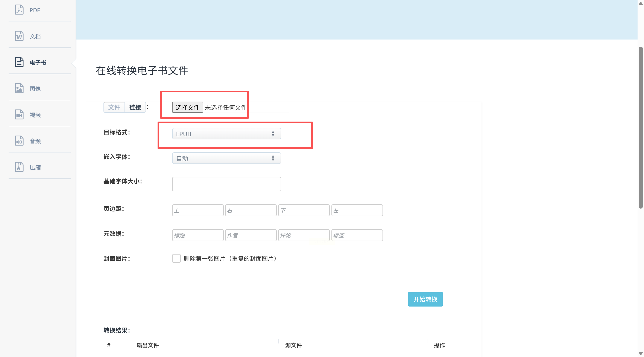Screen dimensions: 644x357
Task: Switch input mode to 文件
Action: pos(114,107)
